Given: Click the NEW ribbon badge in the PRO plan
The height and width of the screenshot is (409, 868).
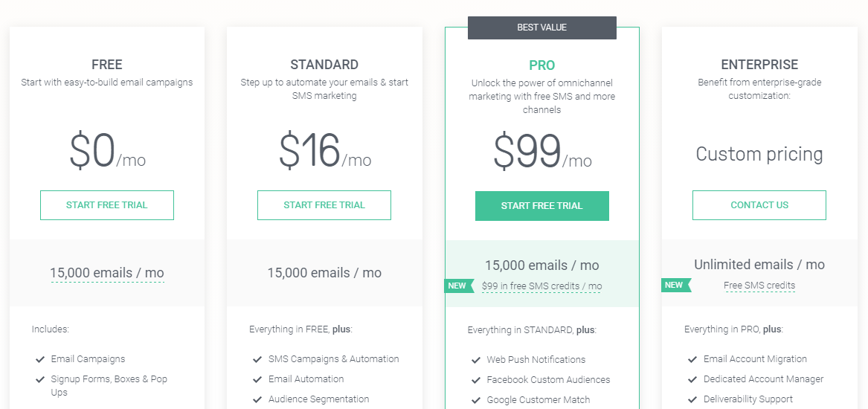Looking at the screenshot, I should [459, 286].
